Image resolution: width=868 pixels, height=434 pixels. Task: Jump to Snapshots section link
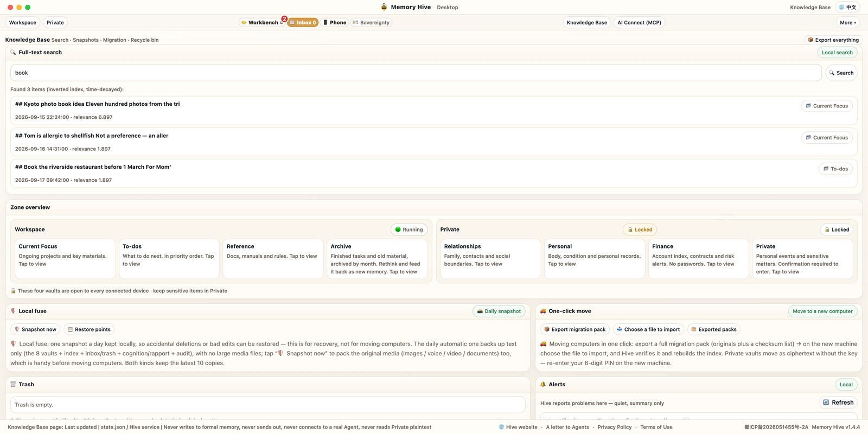pyautogui.click(x=86, y=40)
